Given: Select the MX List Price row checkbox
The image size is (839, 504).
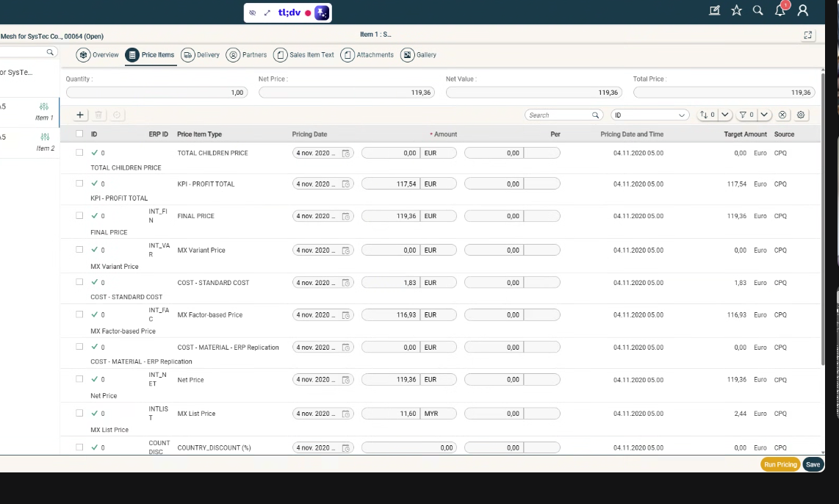Looking at the screenshot, I should [x=79, y=413].
